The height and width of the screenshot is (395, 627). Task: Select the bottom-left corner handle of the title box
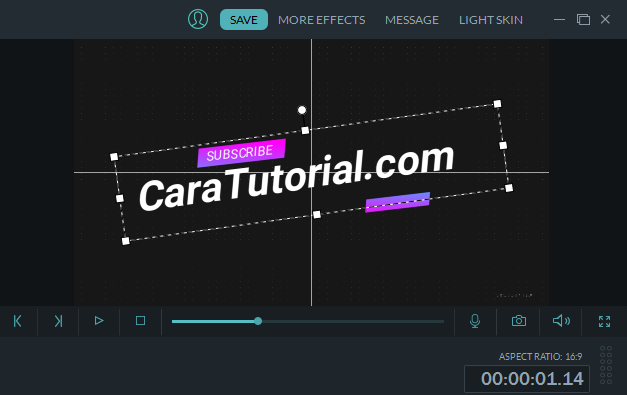tap(126, 241)
